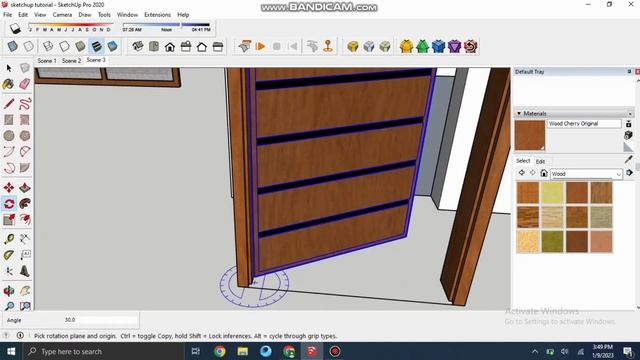
Task: Choose the pink Eraser tool
Action: tap(25, 84)
